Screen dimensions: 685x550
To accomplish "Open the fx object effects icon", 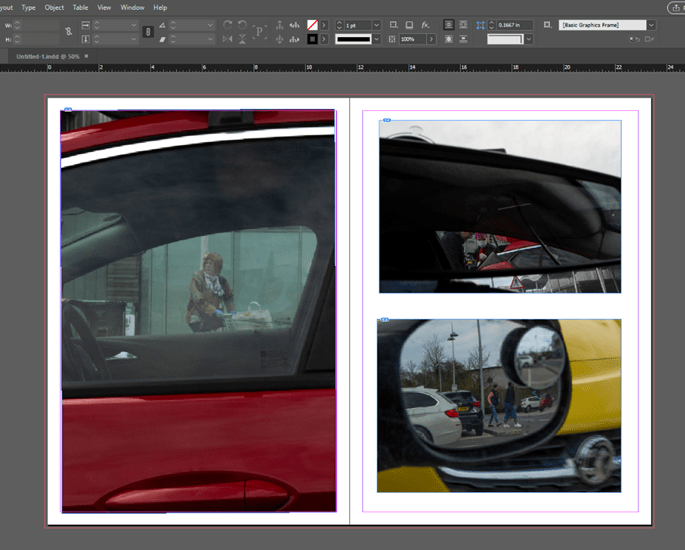I will click(x=425, y=24).
